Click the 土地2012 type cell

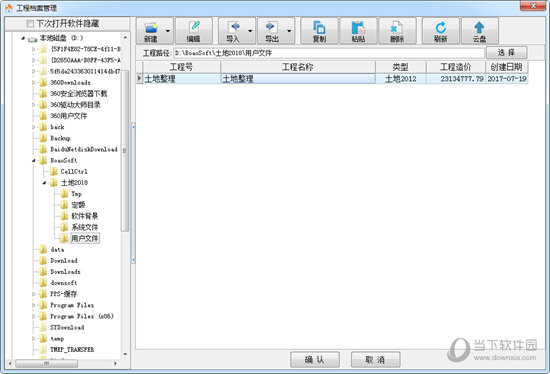coord(401,79)
